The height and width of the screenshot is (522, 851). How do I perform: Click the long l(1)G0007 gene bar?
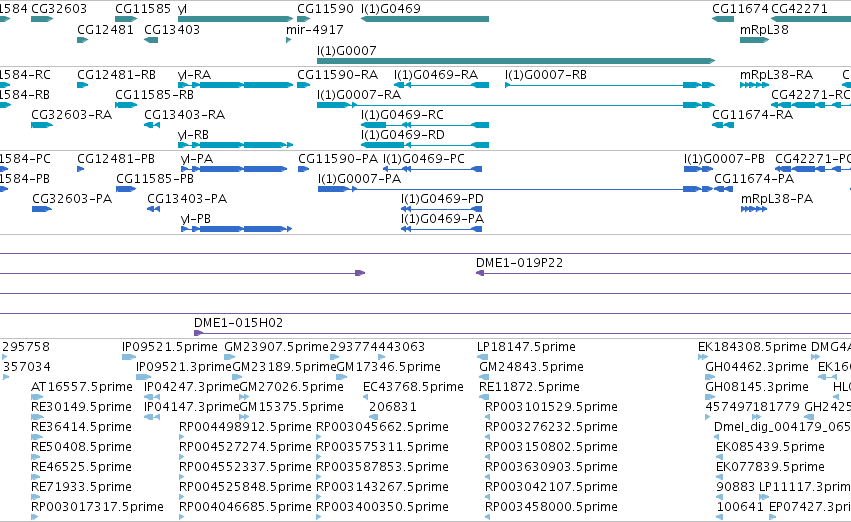[516, 61]
